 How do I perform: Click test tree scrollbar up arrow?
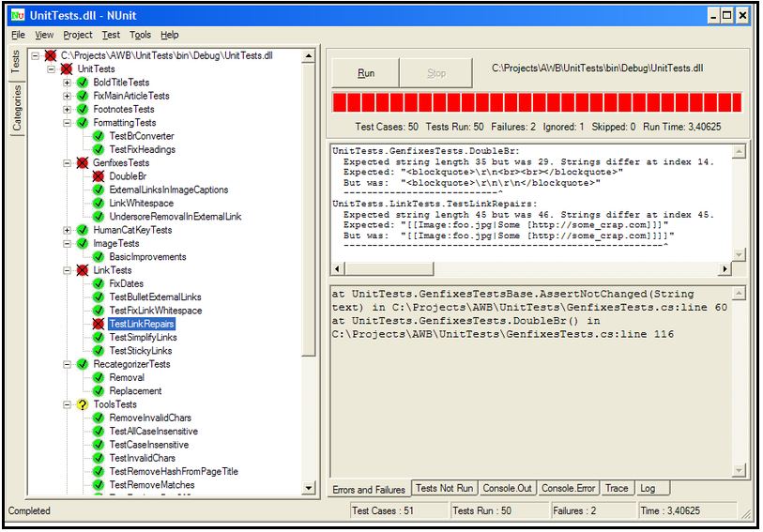(x=309, y=56)
